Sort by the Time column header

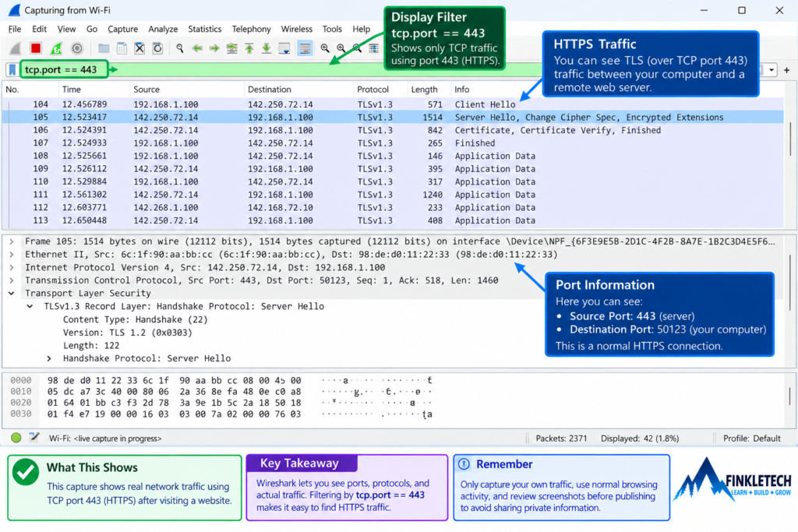point(94,90)
